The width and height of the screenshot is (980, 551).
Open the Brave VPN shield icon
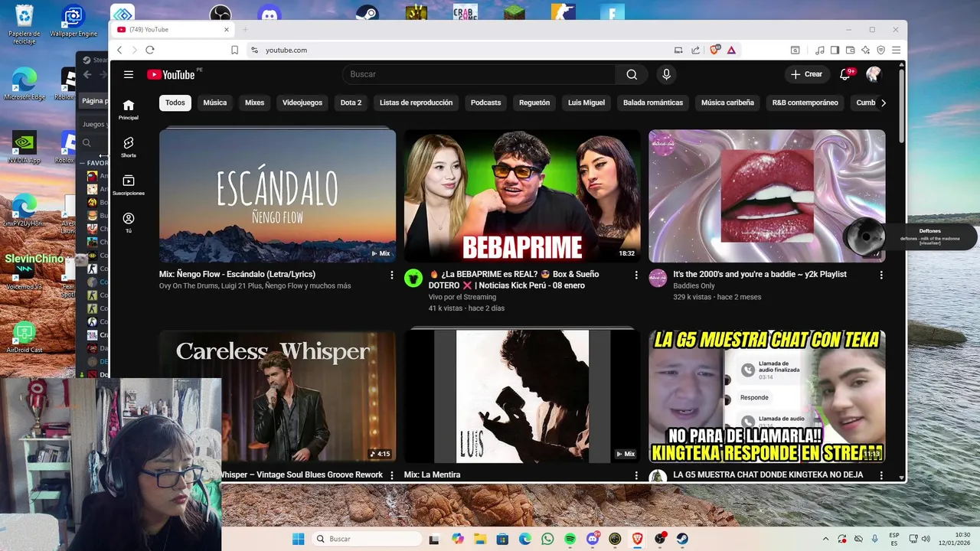[x=880, y=50]
